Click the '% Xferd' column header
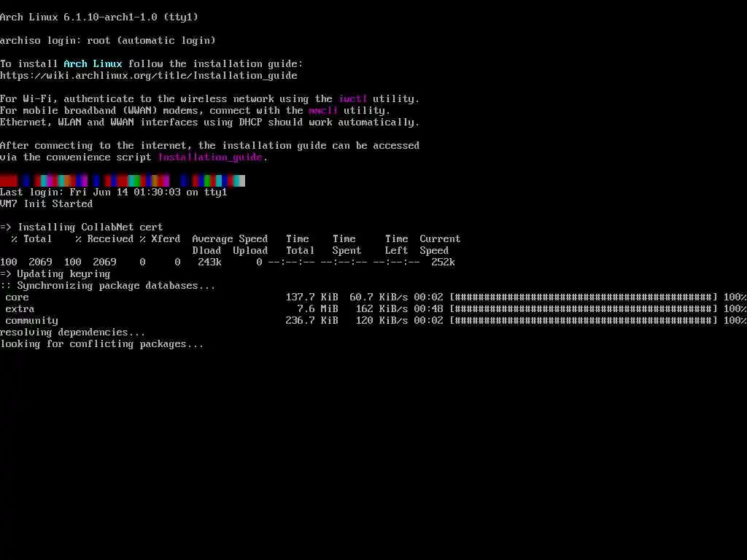This screenshot has height=560, width=747. tap(160, 238)
